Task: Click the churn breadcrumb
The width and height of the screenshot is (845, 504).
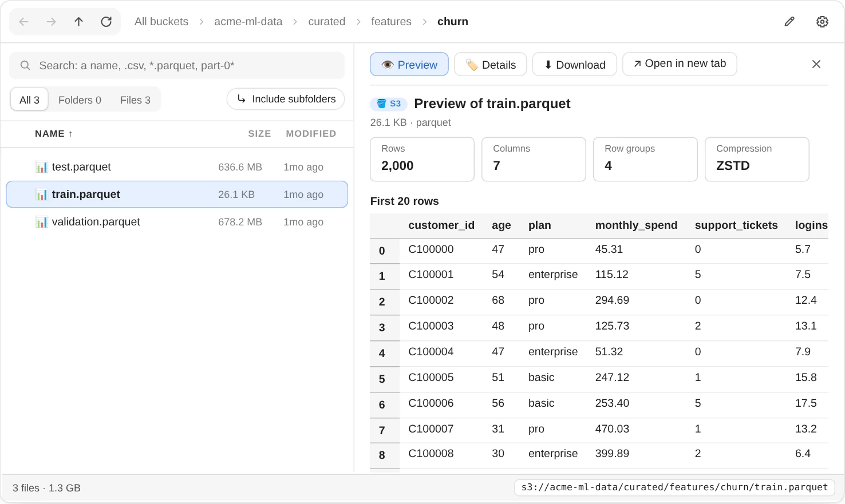Action: pos(453,22)
